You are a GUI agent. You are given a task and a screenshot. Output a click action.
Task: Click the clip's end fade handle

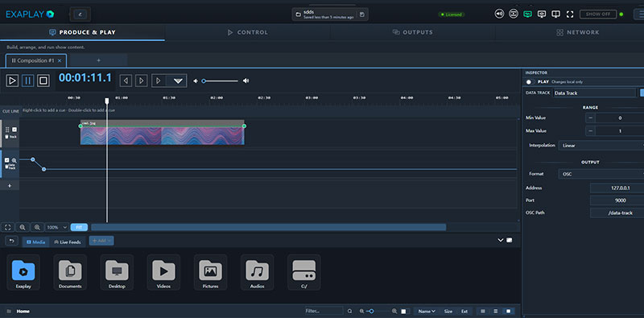(x=244, y=126)
